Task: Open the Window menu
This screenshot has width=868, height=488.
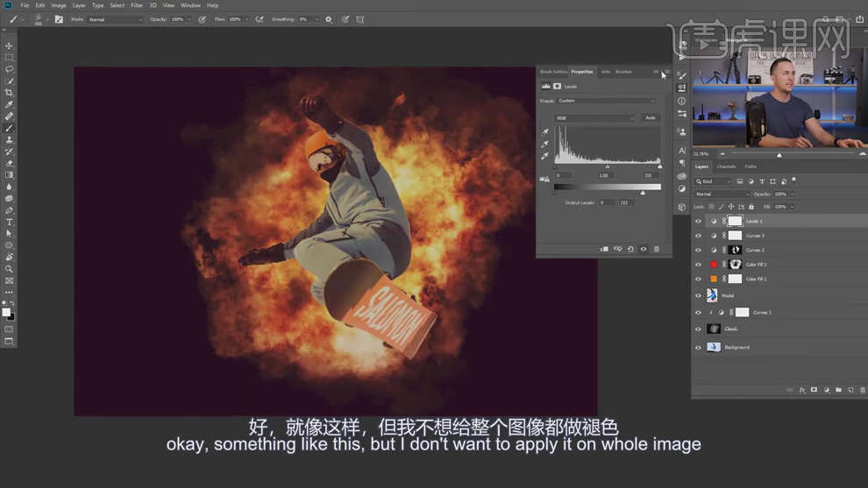Action: (x=190, y=5)
